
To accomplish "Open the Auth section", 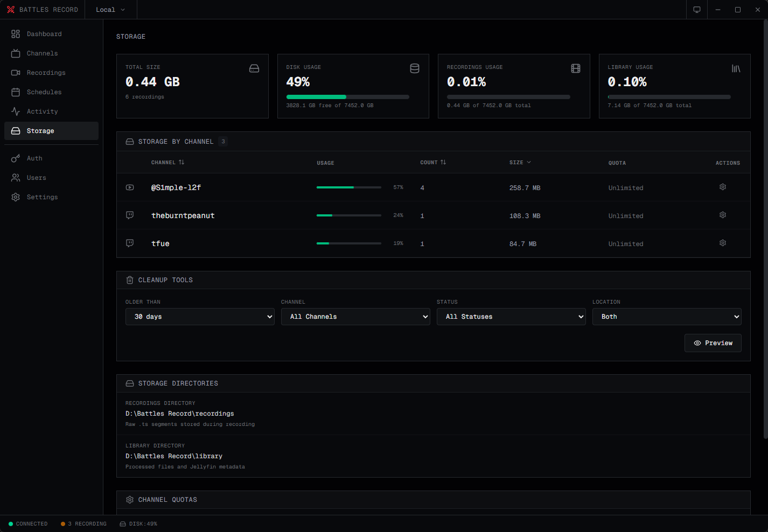I will tap(34, 158).
